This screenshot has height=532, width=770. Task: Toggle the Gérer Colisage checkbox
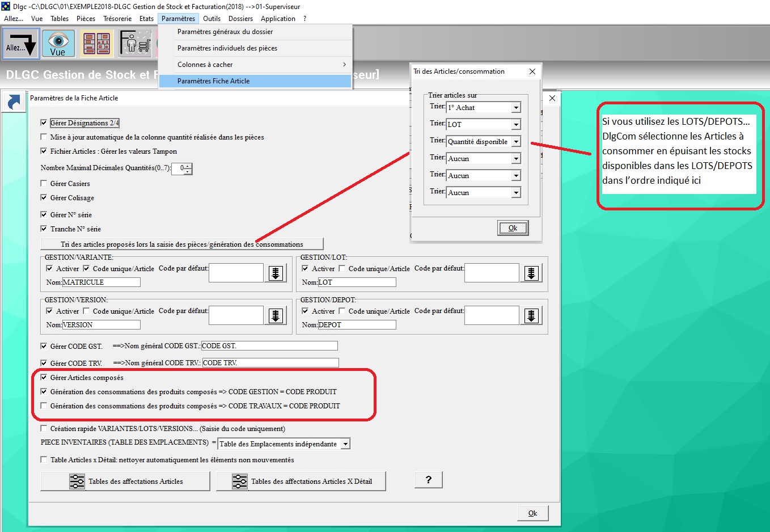44,197
